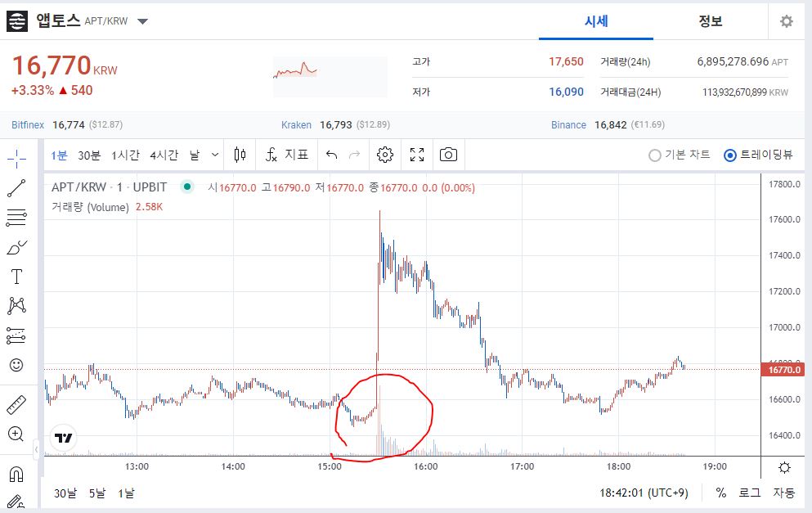
Task: Open the text annotation tool
Action: point(17,276)
